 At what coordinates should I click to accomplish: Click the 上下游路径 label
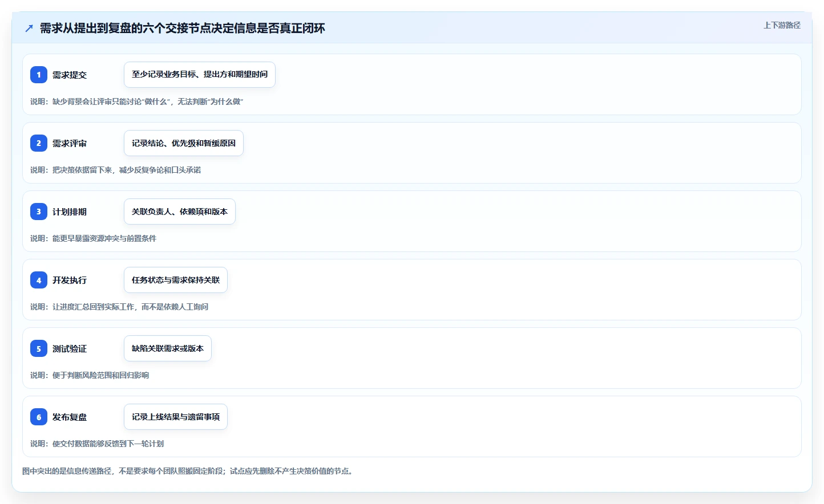point(782,25)
